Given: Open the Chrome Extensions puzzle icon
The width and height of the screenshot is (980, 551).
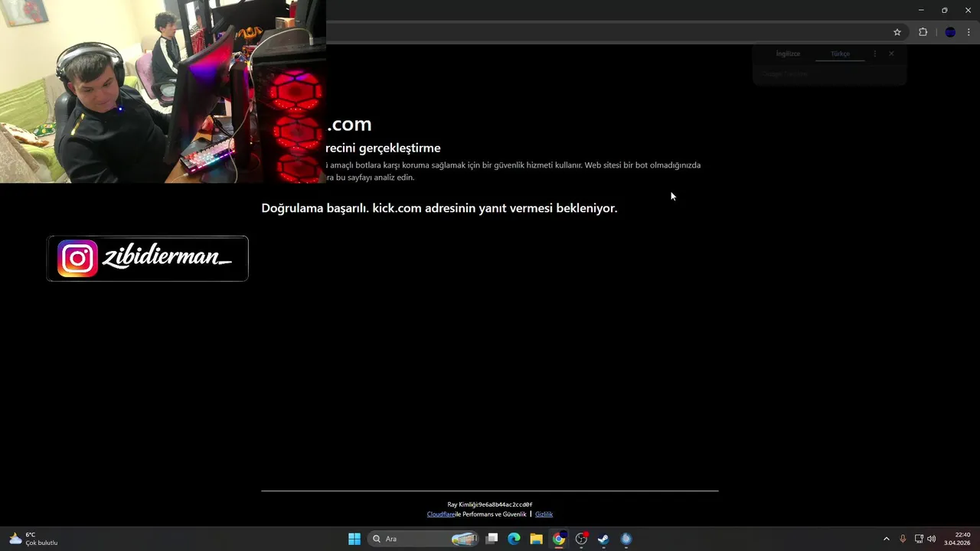Looking at the screenshot, I should pyautogui.click(x=923, y=32).
